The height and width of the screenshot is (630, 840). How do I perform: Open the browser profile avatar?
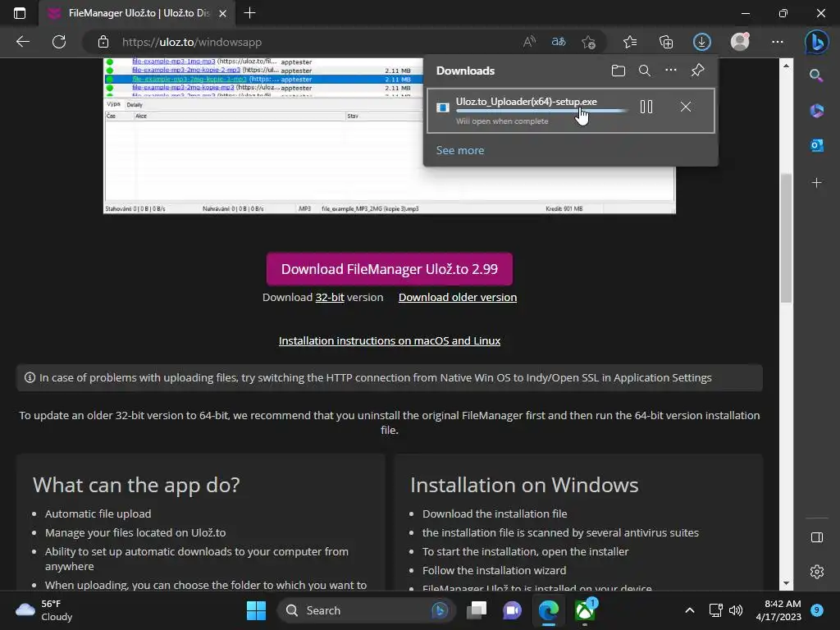(x=740, y=42)
